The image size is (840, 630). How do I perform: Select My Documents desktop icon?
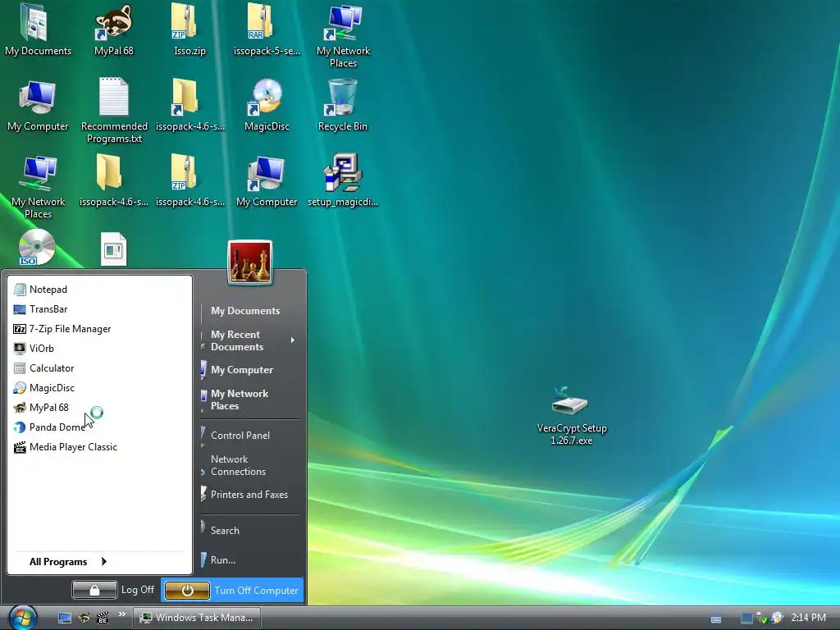coord(38,30)
